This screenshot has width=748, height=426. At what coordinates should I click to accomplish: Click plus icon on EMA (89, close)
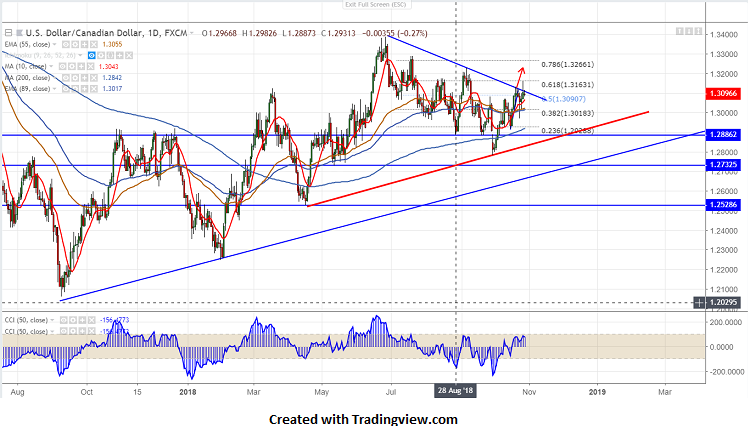tap(84, 89)
